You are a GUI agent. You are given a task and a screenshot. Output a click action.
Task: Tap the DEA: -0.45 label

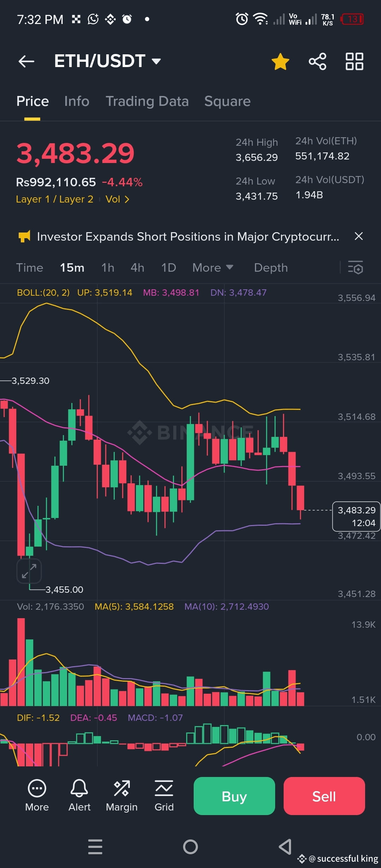point(93,718)
